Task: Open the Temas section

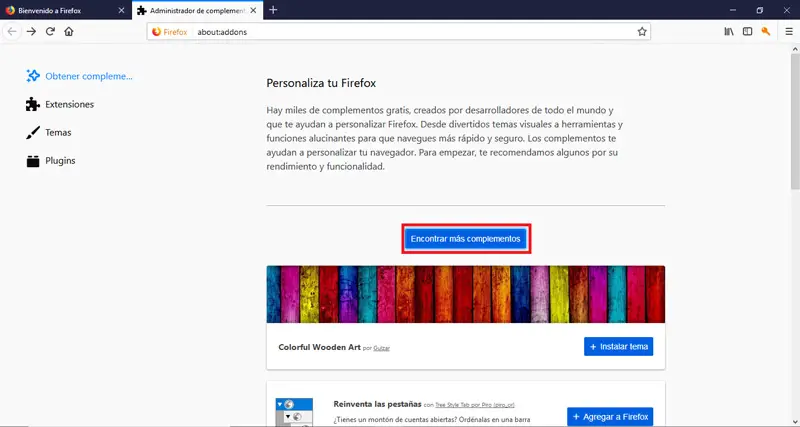Action: [x=49, y=132]
